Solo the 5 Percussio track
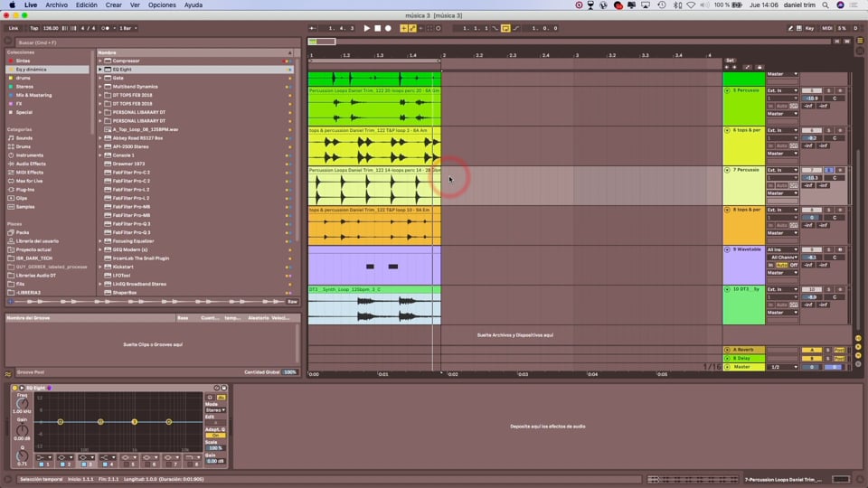This screenshot has width=868, height=488. tap(829, 90)
